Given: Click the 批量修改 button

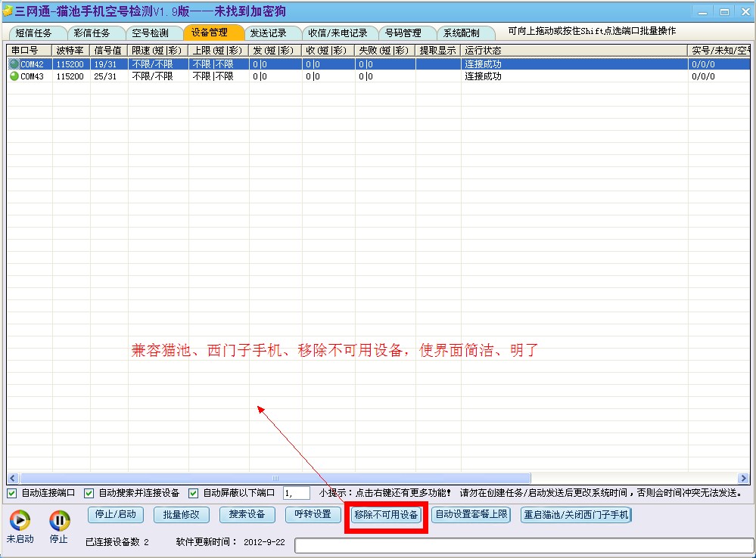Looking at the screenshot, I should pos(182,515).
